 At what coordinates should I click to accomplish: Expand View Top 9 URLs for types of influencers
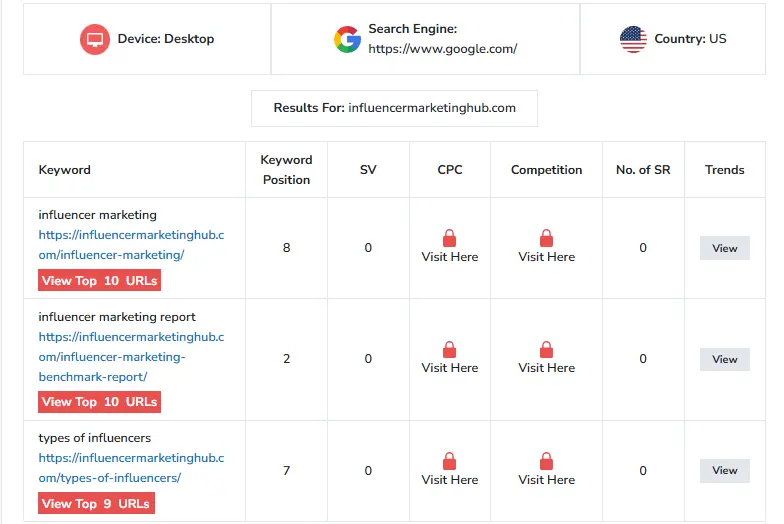96,504
